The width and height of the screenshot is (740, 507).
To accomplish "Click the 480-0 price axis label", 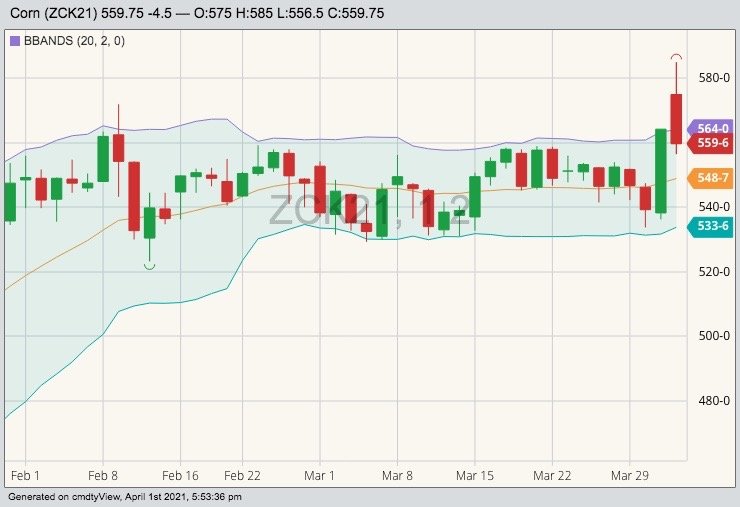I will [712, 400].
